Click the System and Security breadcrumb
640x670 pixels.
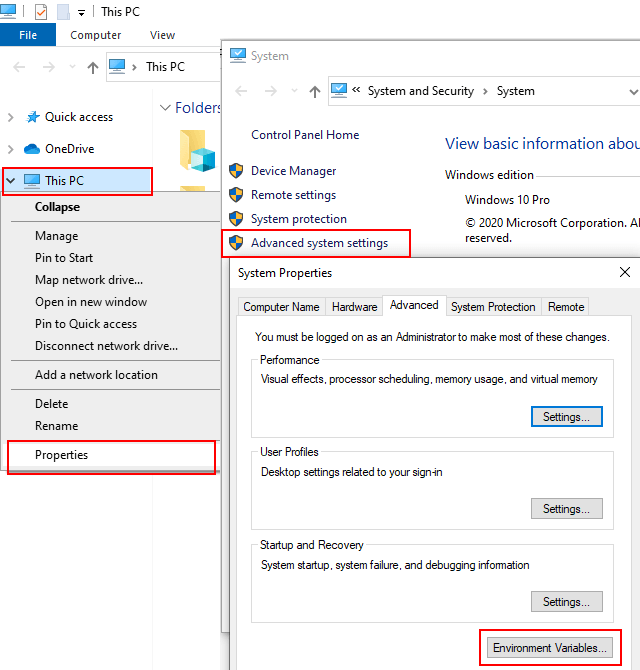420,91
